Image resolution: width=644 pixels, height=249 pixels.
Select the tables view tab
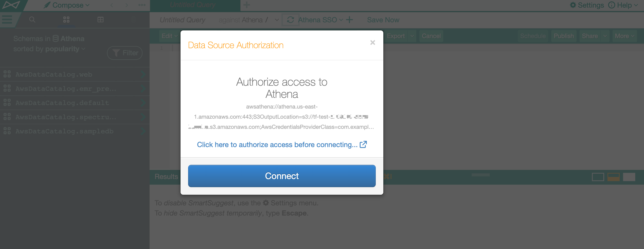tap(100, 20)
